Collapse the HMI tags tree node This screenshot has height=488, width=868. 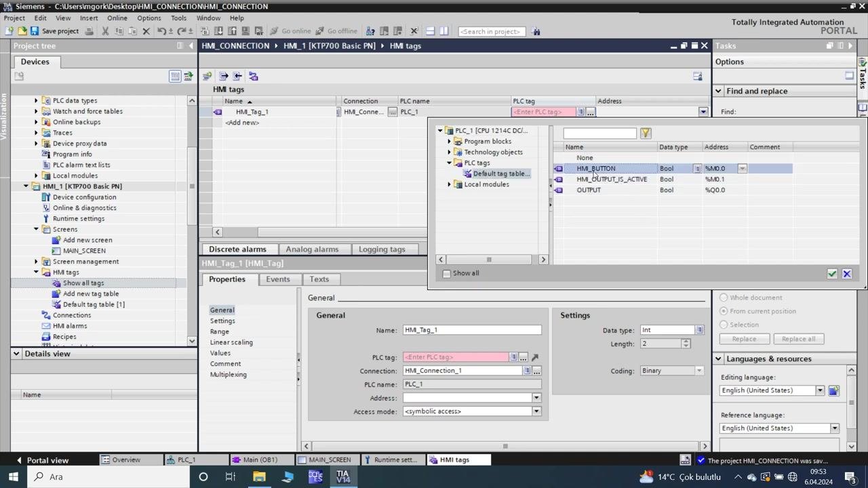37,272
